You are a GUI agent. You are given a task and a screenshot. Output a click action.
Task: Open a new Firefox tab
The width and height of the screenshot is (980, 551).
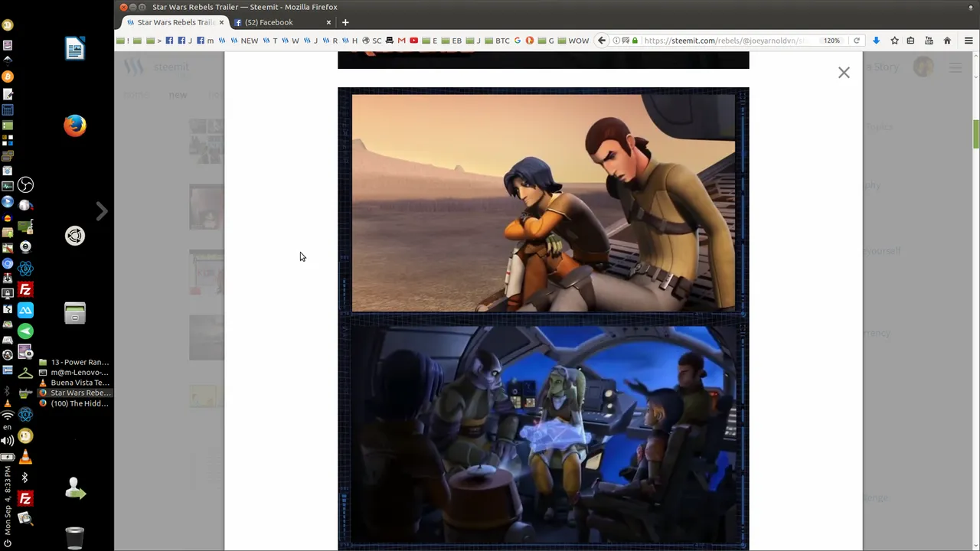click(x=345, y=22)
